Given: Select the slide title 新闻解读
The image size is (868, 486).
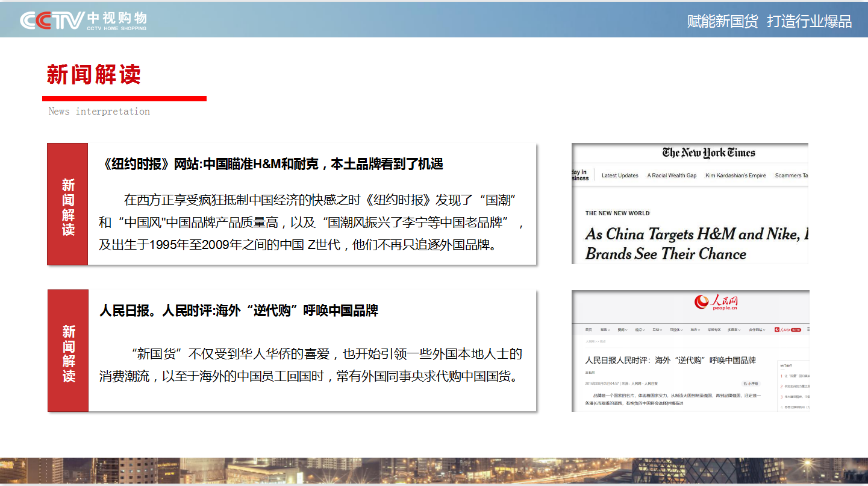Looking at the screenshot, I should point(93,75).
